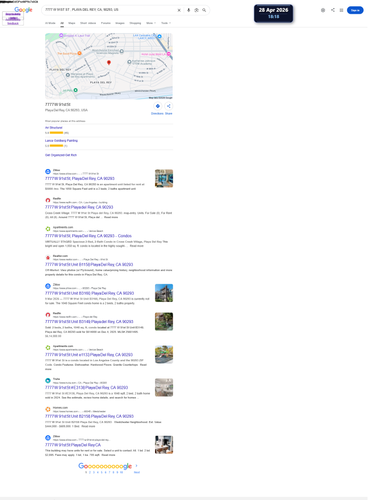Viewport: 372px width, 500px height.
Task: Click last Zillow result thumbnail image
Action: pyautogui.click(x=164, y=445)
